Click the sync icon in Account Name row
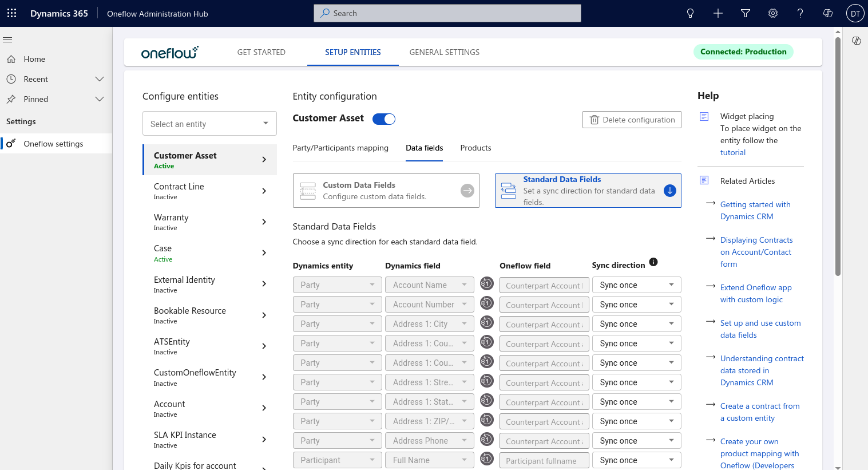 [486, 283]
